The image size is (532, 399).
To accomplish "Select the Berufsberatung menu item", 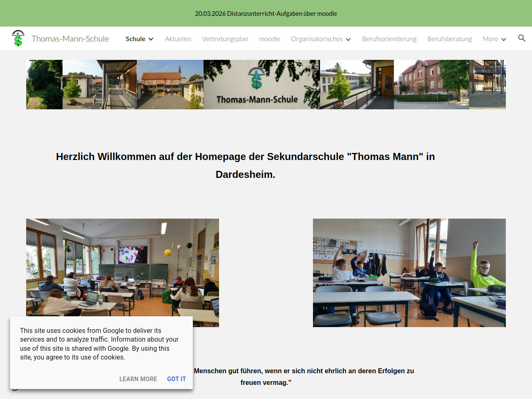I will point(449,39).
